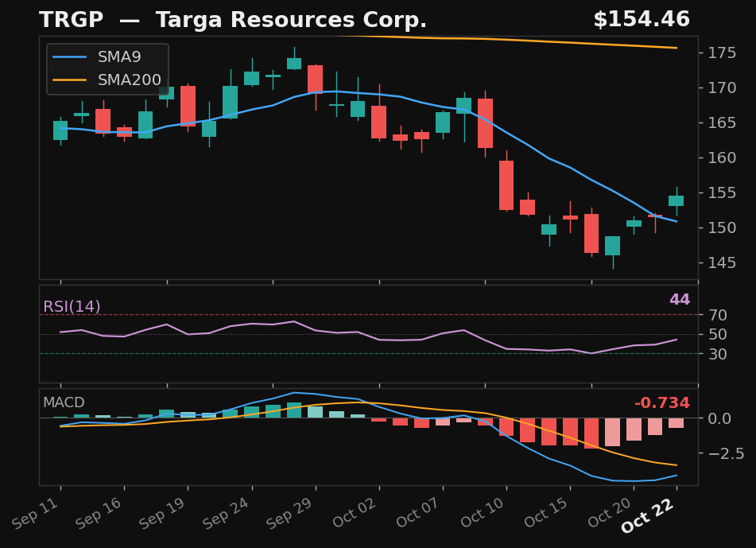
Task: Click the most recent MACD histogram bar
Action: click(676, 423)
